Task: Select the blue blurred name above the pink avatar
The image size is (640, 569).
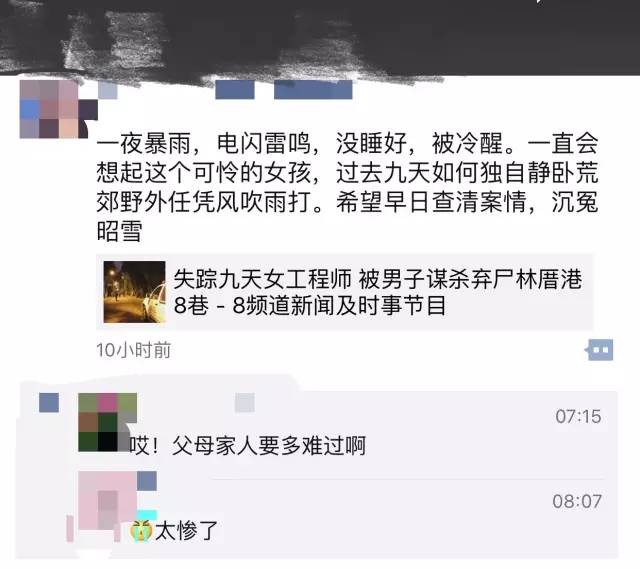Action: coord(147,481)
